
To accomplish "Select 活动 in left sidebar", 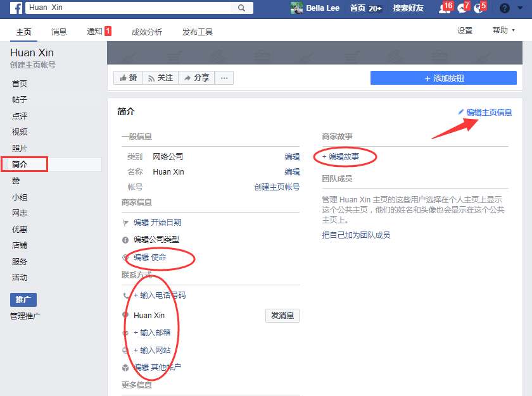I will 20,278.
